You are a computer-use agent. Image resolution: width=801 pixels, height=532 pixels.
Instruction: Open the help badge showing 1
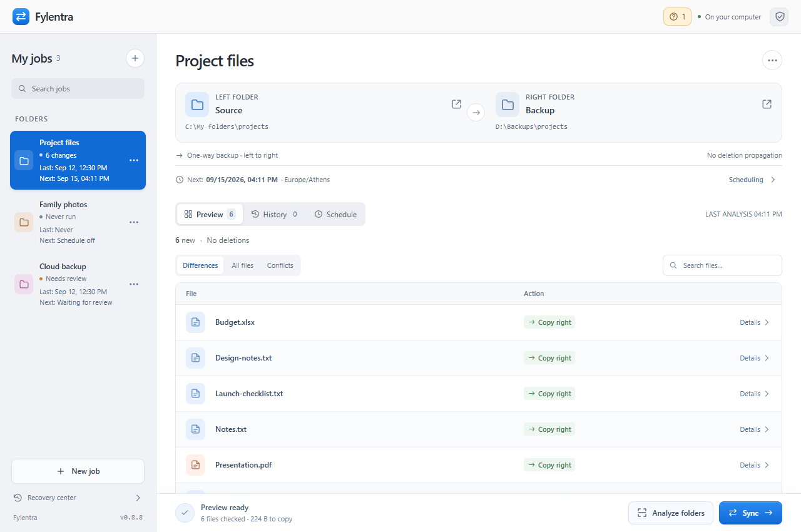677,17
